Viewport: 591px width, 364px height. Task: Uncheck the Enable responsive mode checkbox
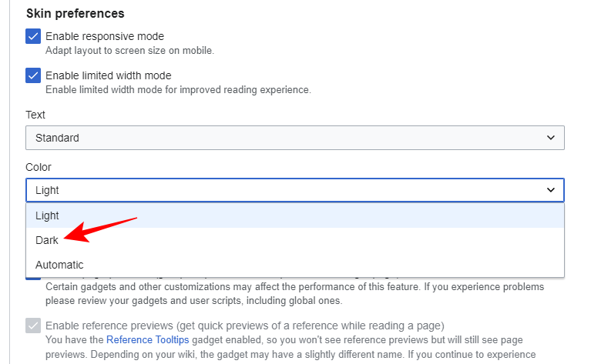click(x=33, y=36)
